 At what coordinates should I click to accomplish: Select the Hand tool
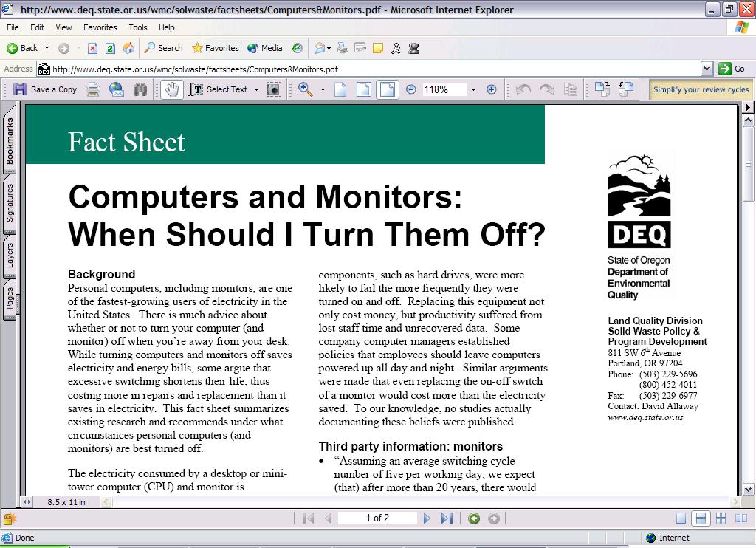coord(171,89)
